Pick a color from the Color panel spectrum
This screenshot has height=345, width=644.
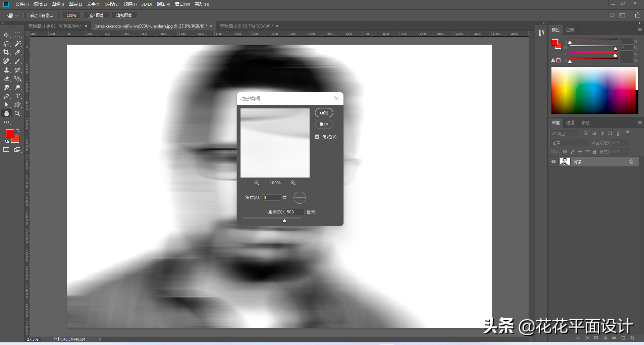[595, 91]
